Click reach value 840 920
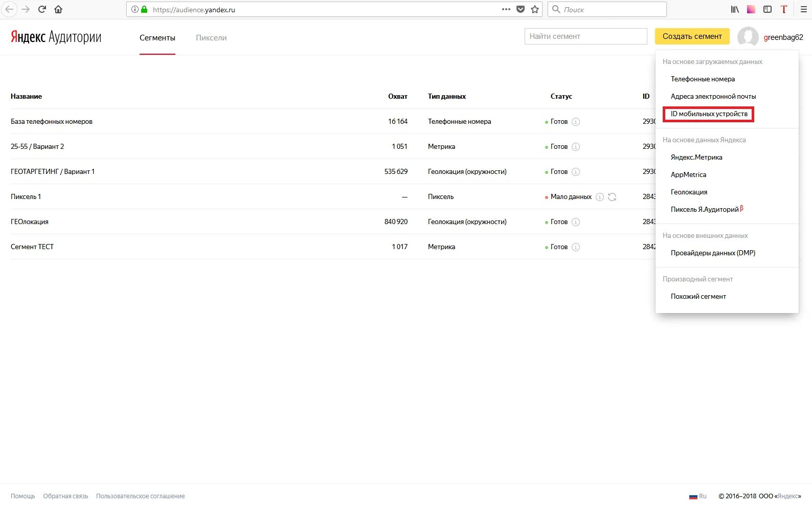Image resolution: width=812 pixels, height=508 pixels. tap(396, 222)
